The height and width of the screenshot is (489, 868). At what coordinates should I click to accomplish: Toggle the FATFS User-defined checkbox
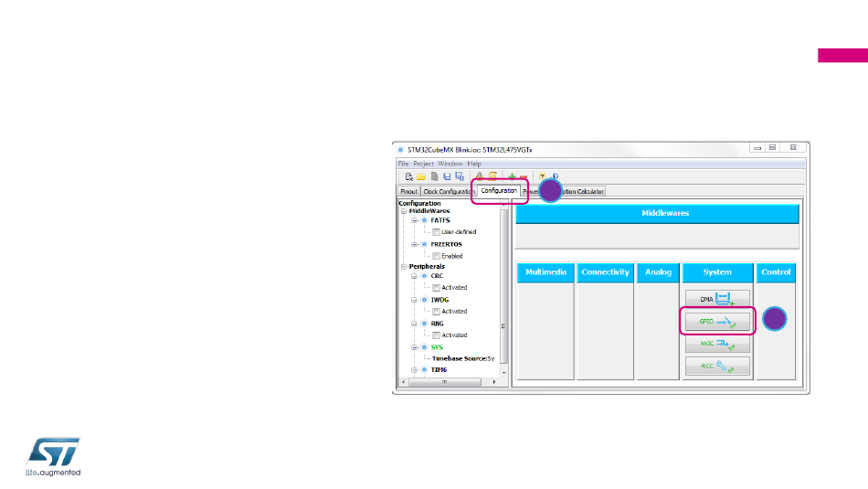point(436,232)
